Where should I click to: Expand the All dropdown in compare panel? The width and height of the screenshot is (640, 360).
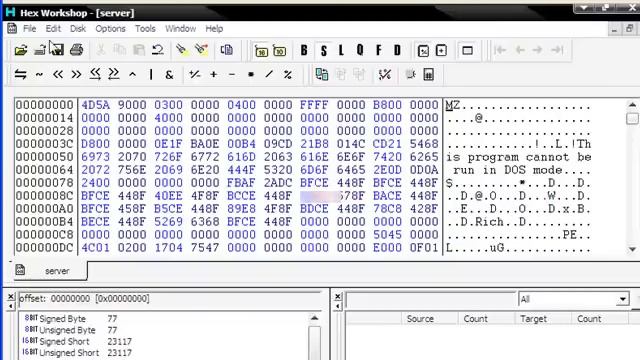coord(622,300)
